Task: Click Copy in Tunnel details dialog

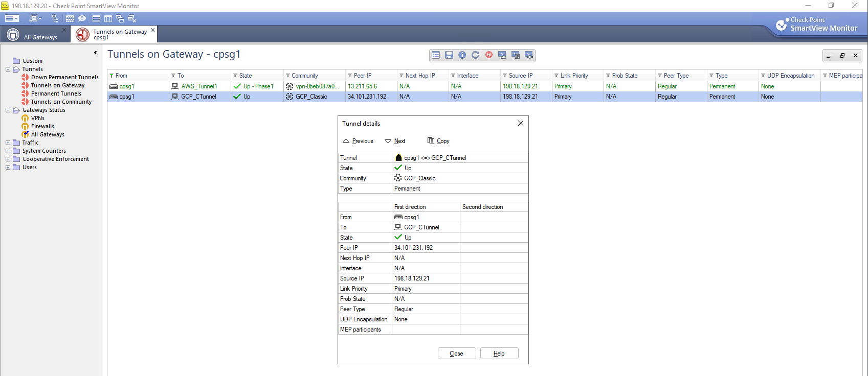Action: (438, 141)
